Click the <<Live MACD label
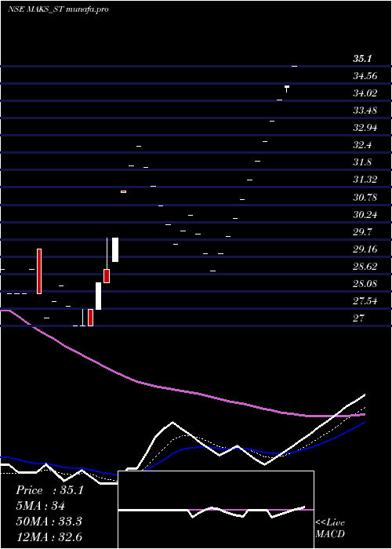This screenshot has height=549, width=392. click(x=330, y=529)
